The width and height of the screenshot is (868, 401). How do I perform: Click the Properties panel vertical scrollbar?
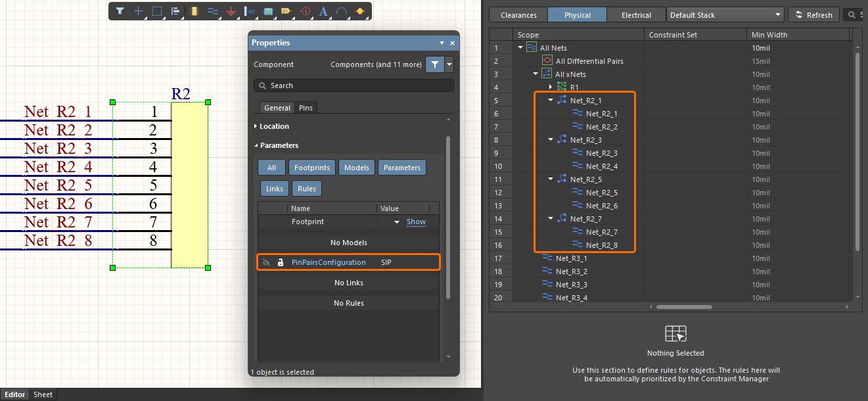click(449, 217)
